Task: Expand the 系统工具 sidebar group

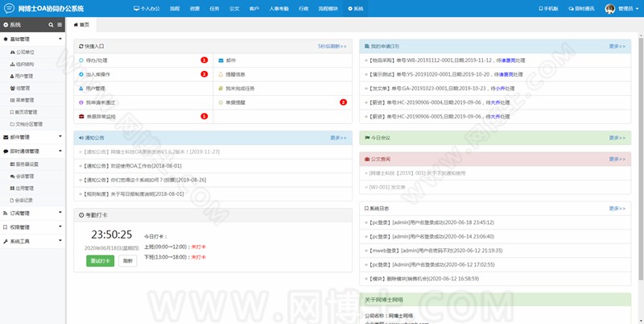Action: (x=32, y=241)
